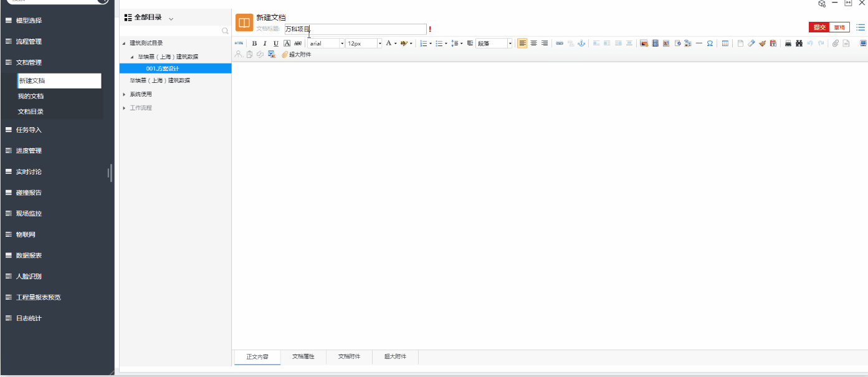This screenshot has width=868, height=377.
Task: Open find and replace with binoculars icon
Action: 799,44
